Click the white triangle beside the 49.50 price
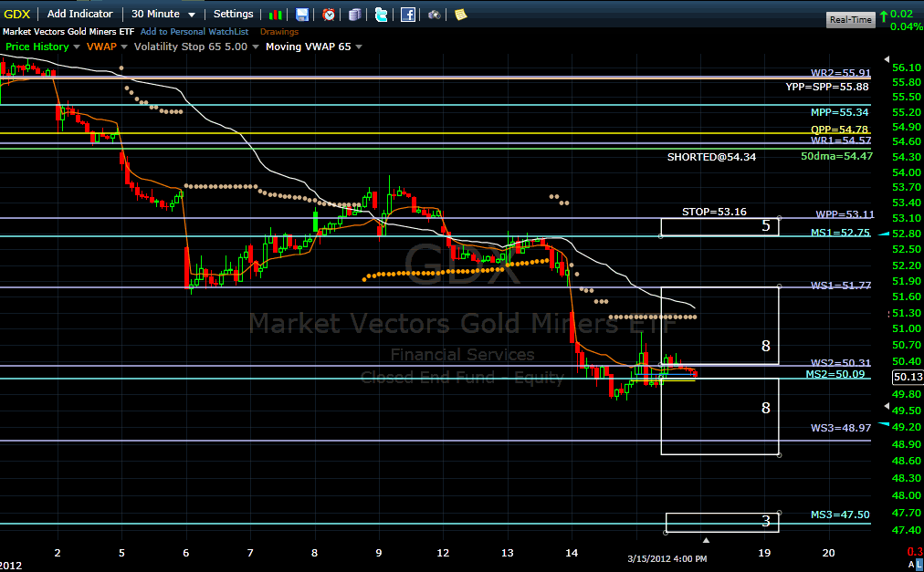This screenshot has height=572, width=924. pos(887,407)
